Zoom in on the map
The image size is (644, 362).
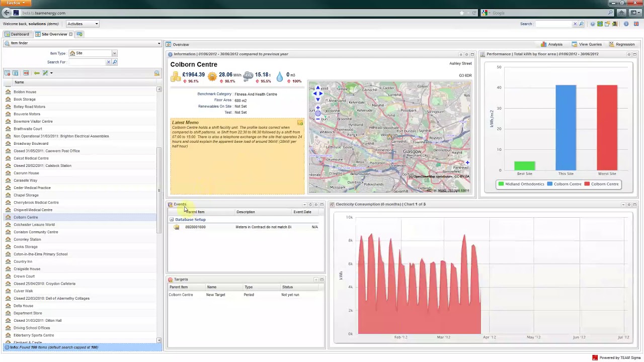point(317,108)
